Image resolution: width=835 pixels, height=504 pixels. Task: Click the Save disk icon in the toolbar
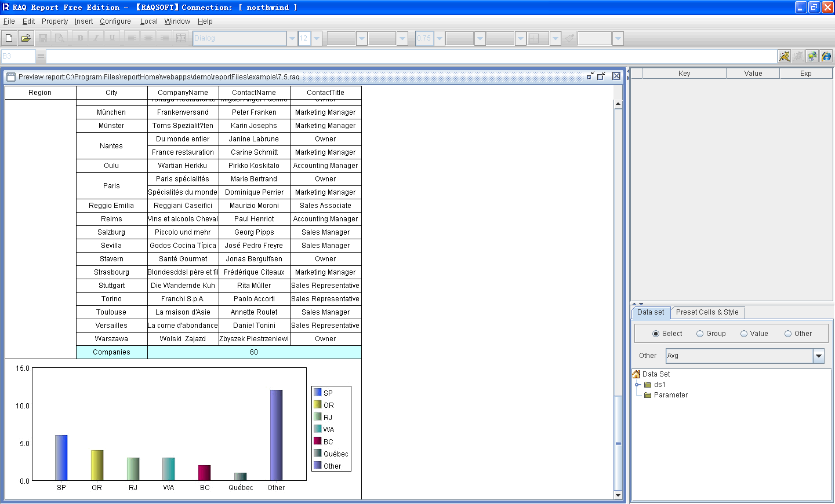point(43,38)
